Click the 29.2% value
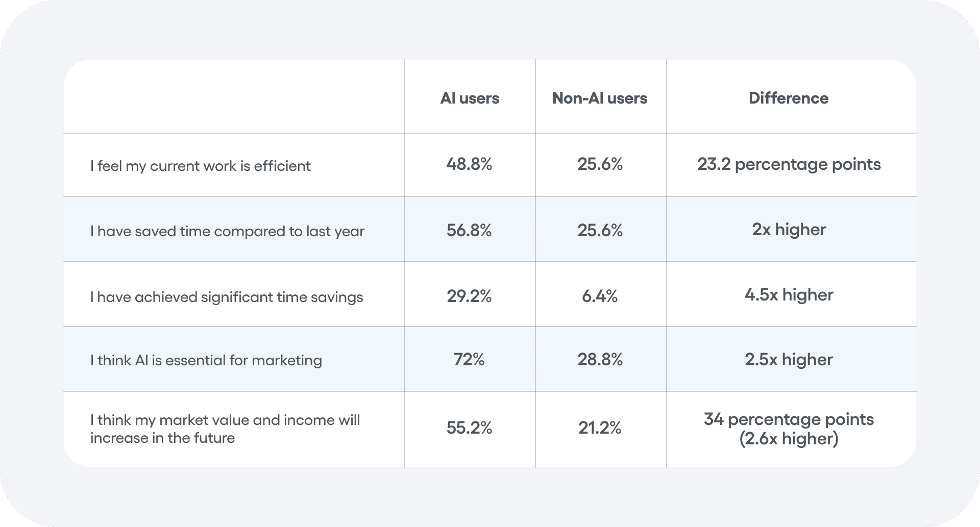Viewport: 980px width, 527px height. pyautogui.click(x=469, y=296)
